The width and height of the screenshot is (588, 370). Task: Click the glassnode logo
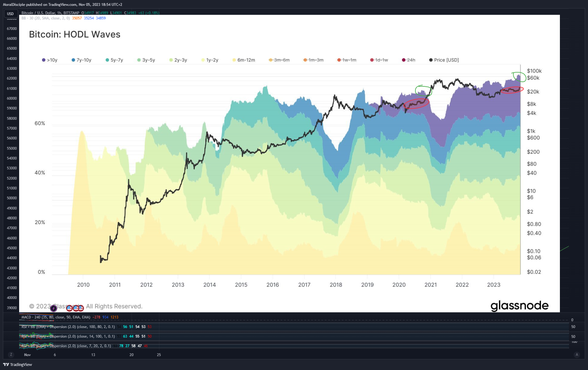pos(519,306)
